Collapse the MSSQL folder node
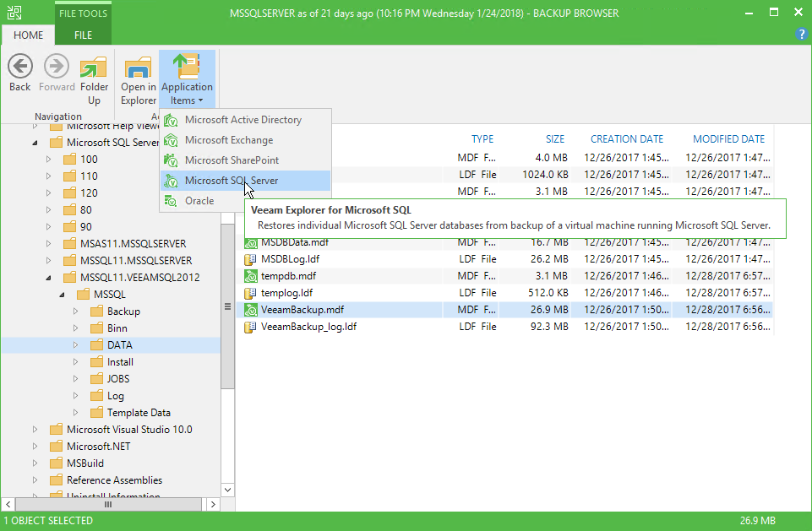This screenshot has width=812, height=531. [x=62, y=295]
